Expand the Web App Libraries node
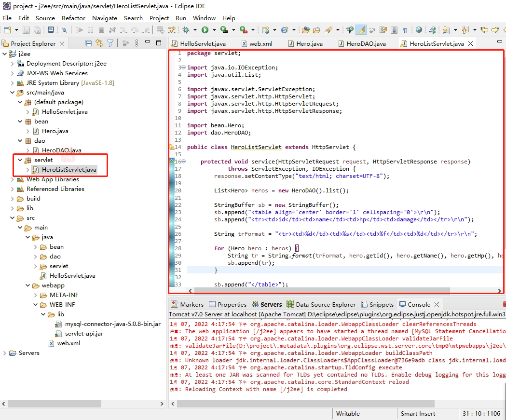Image resolution: width=506 pixels, height=420 pixels. pyautogui.click(x=12, y=179)
